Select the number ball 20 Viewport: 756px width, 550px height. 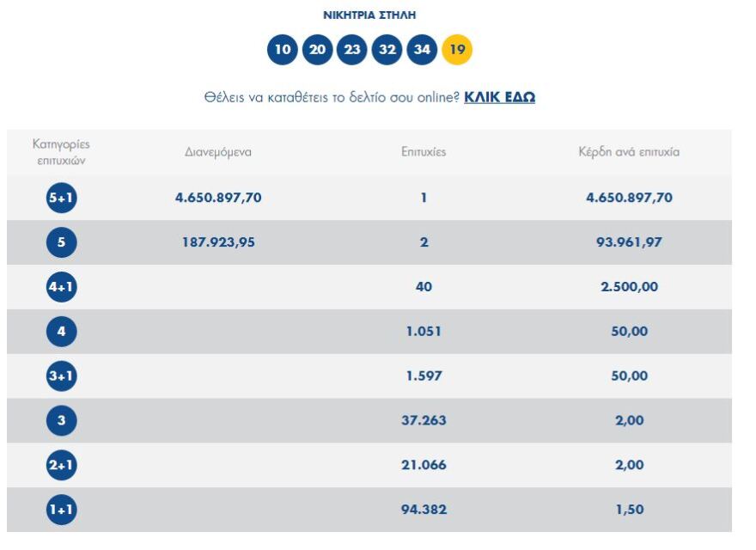(x=316, y=50)
